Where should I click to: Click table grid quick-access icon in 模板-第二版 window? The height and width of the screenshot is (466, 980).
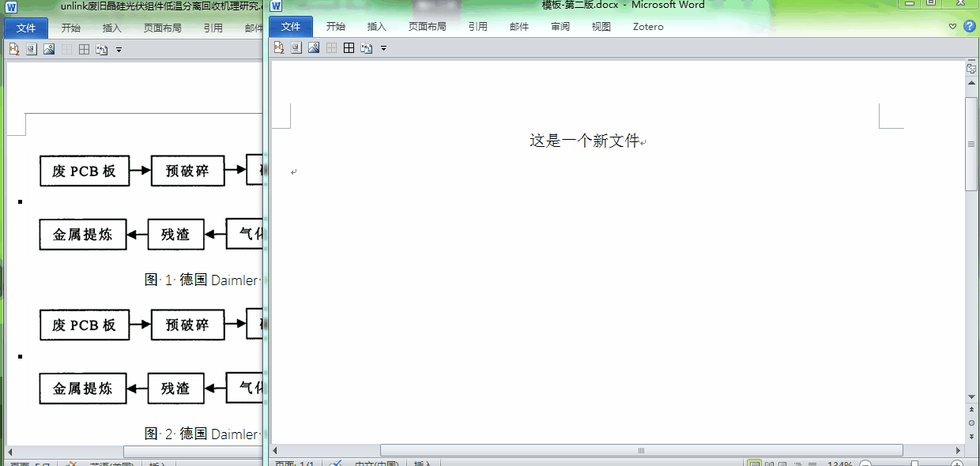tap(349, 48)
